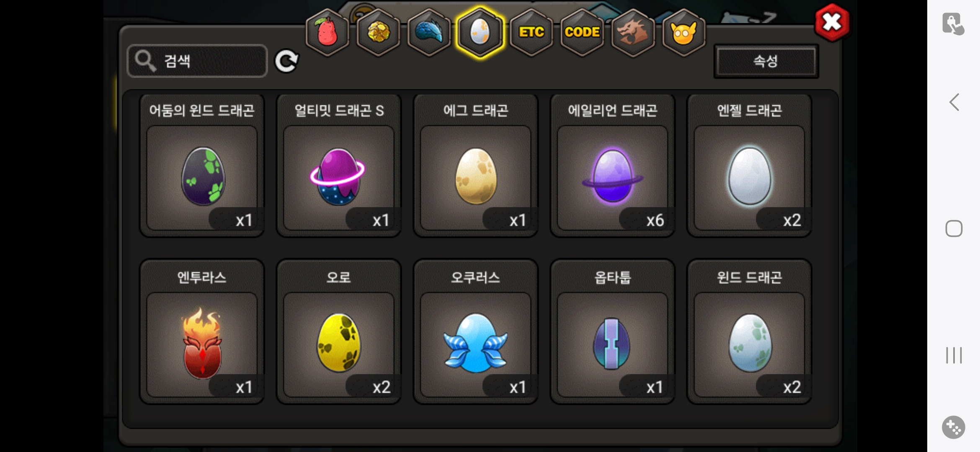Viewport: 980px width, 452px height.
Task: Select the 오쿠러스 blue winged egg
Action: pyautogui.click(x=476, y=331)
